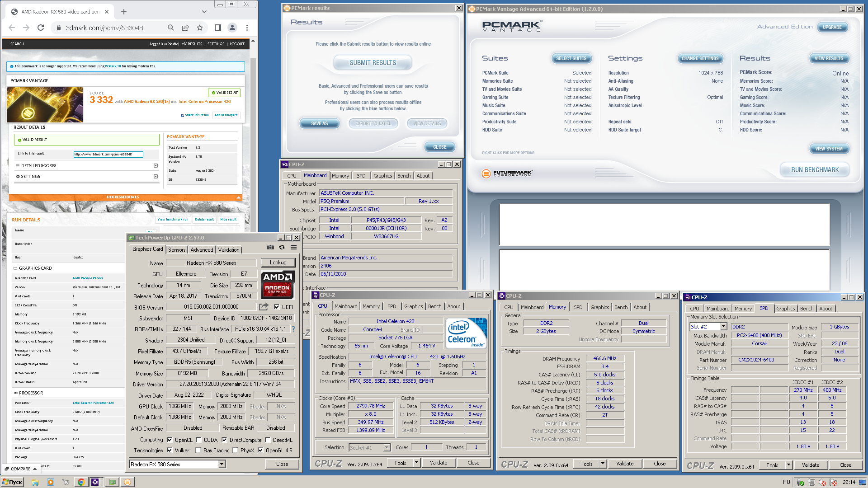Toggle the UEFI checkbox

277,307
